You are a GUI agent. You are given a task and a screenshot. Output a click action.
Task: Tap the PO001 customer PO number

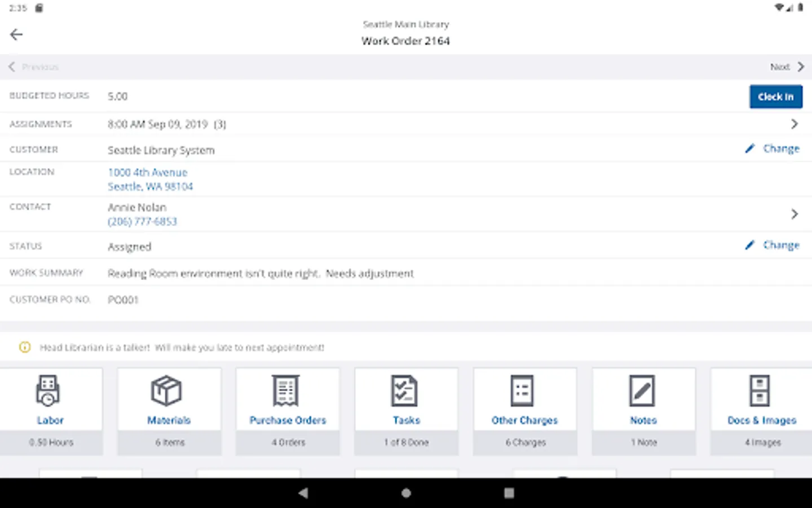click(123, 300)
